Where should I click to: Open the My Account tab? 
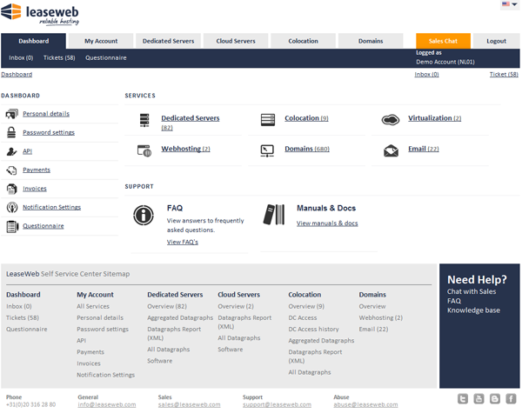click(101, 41)
